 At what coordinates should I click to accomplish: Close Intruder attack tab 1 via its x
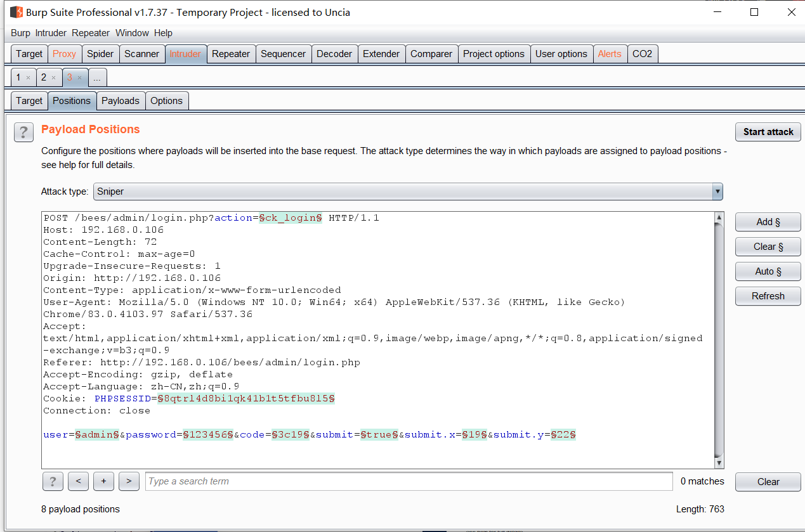(28, 78)
